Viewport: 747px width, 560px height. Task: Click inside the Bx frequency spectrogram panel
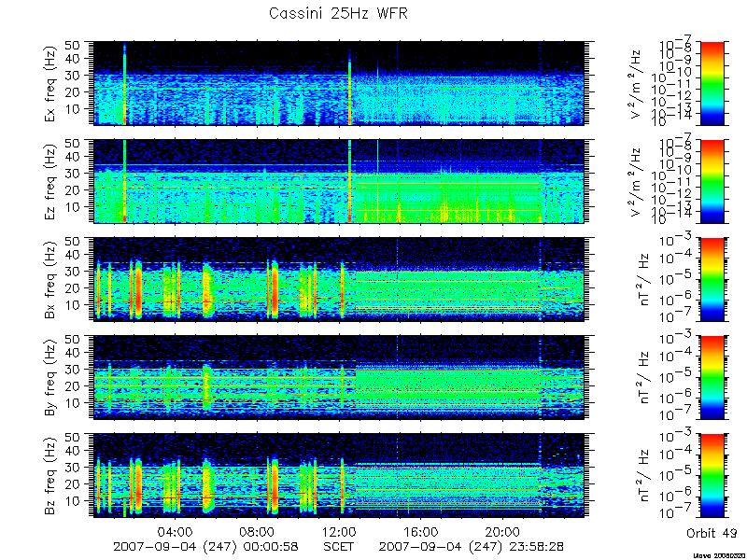click(x=338, y=279)
